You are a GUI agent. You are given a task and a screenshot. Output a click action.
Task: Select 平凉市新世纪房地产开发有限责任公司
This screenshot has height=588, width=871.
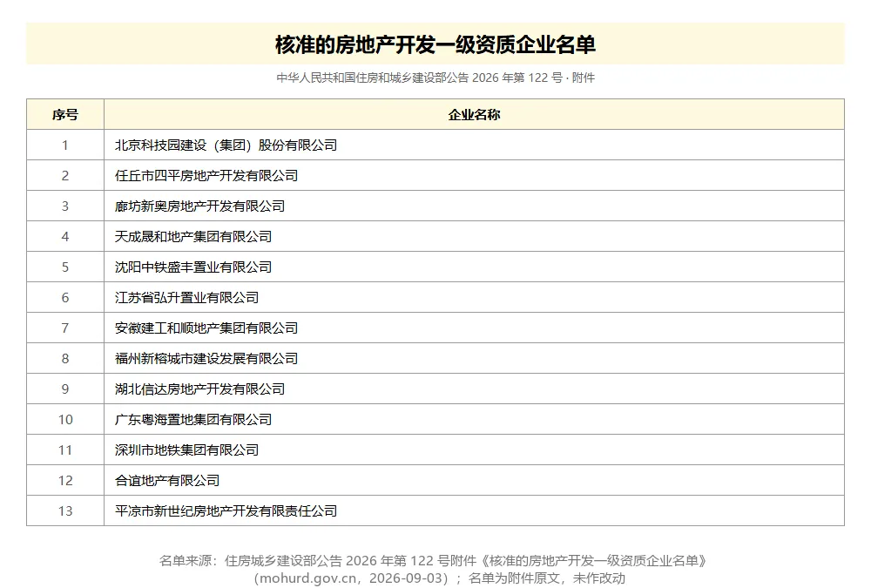226,511
